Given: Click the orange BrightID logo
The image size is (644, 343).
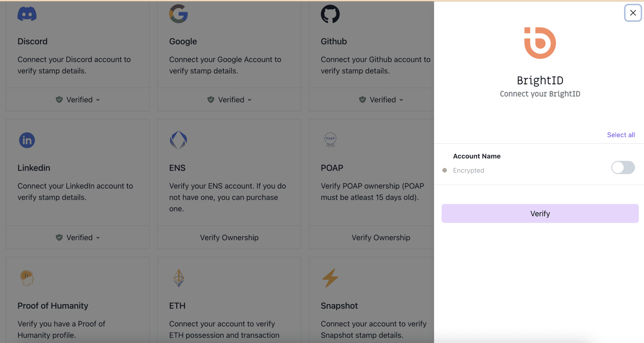Looking at the screenshot, I should (x=540, y=43).
